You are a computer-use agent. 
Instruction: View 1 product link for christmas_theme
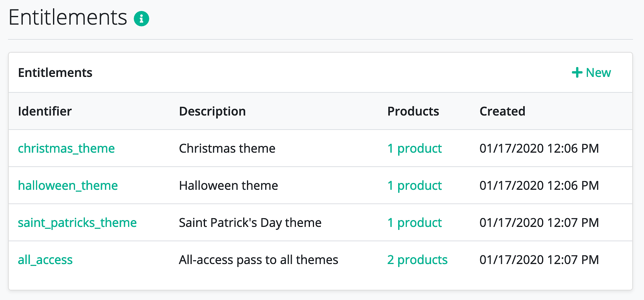pos(414,148)
